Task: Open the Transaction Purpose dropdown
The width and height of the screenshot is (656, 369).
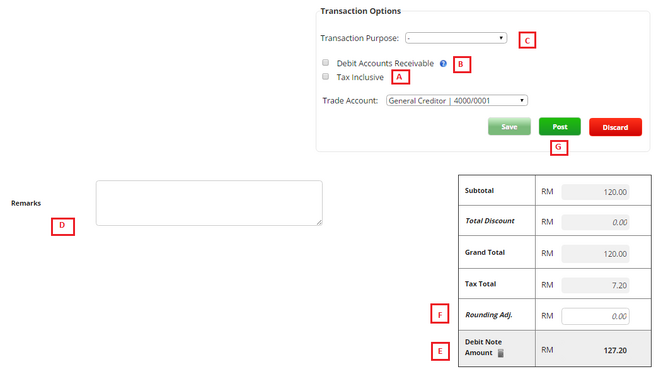Action: [456, 38]
